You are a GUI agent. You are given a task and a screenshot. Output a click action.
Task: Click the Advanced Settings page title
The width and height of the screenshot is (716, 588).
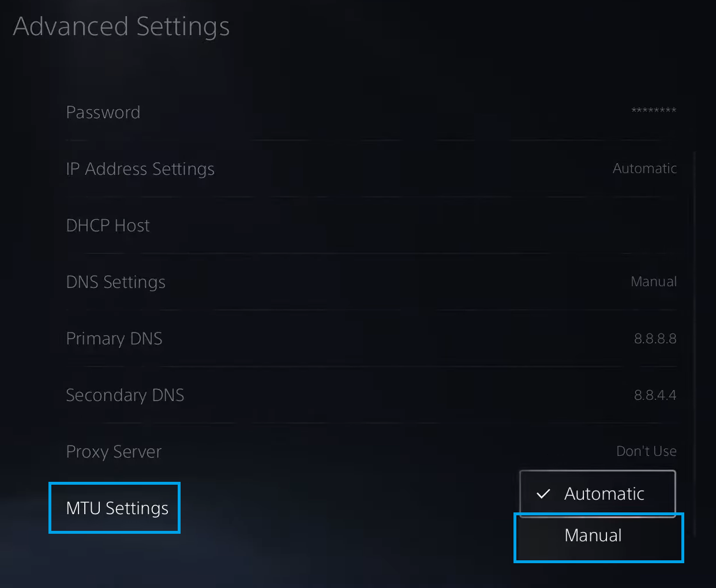pos(122,27)
